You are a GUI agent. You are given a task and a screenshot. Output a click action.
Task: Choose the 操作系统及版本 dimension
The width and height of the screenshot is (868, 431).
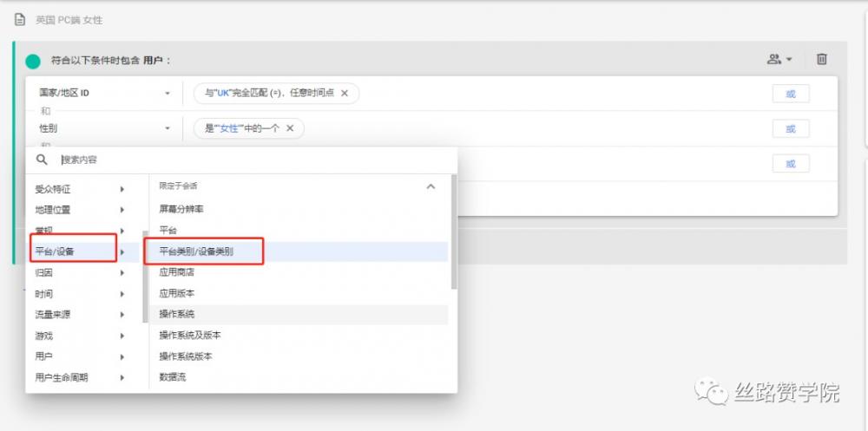pos(299,336)
